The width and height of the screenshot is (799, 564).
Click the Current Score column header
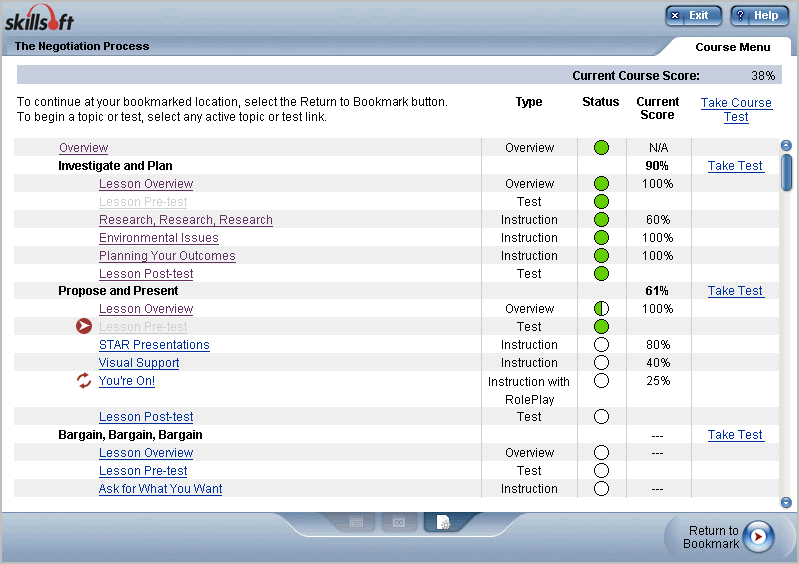tap(657, 108)
